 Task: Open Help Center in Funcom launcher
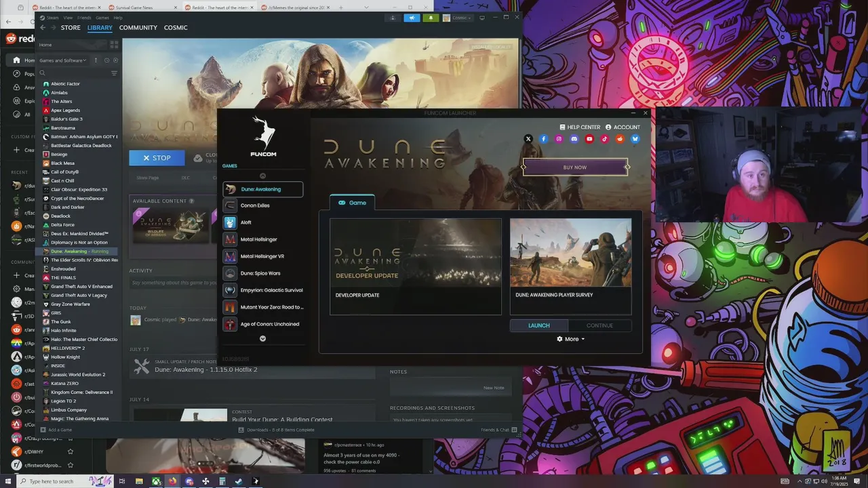(580, 127)
